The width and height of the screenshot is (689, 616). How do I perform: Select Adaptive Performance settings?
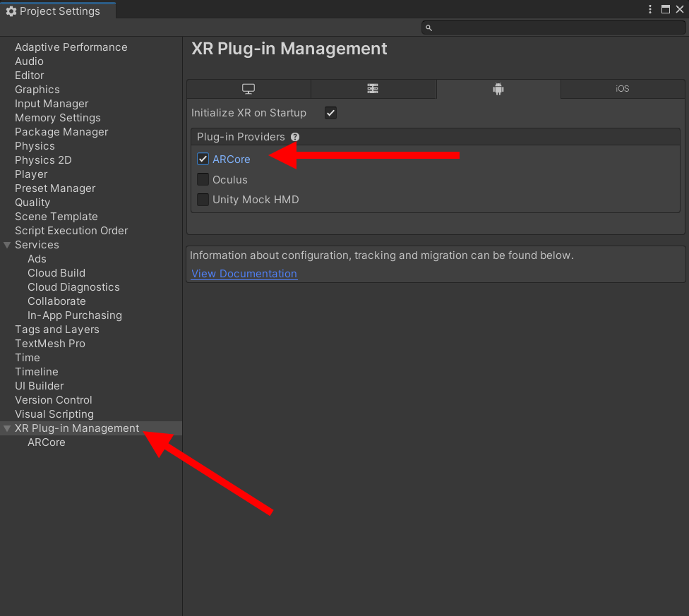click(x=71, y=47)
